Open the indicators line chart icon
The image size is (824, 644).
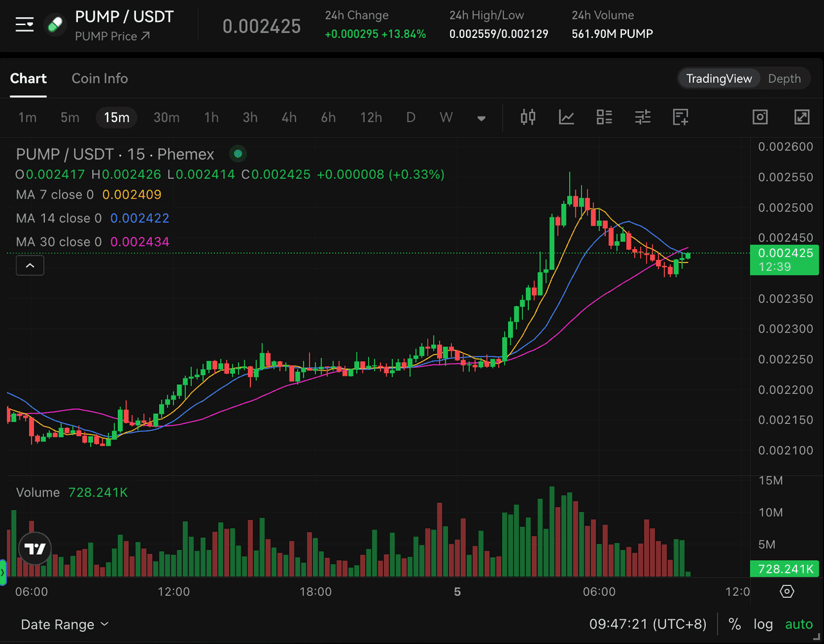coord(566,117)
